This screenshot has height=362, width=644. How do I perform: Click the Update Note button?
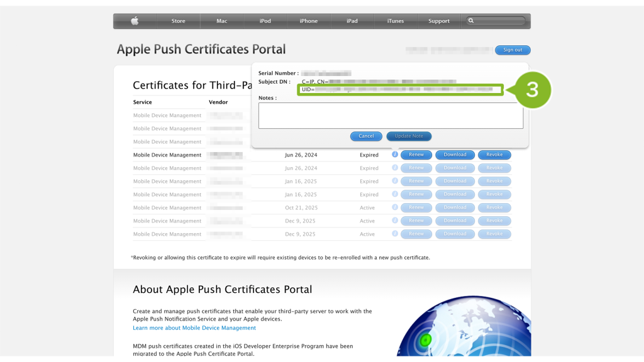tap(409, 136)
